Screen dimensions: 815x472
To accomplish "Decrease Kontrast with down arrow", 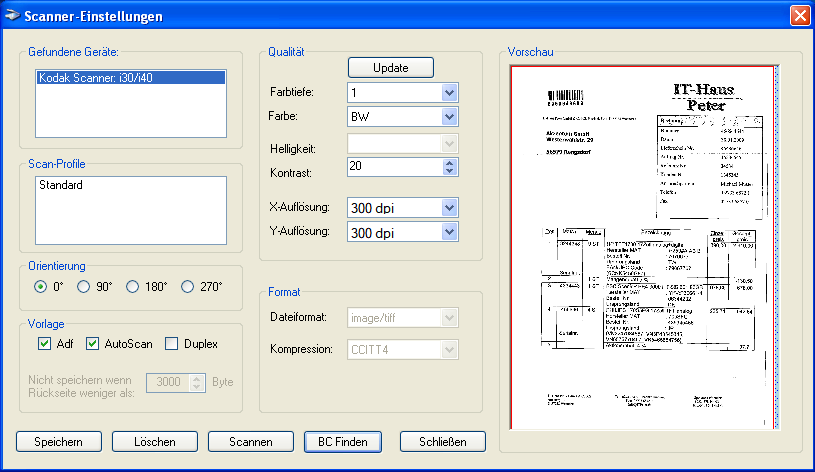I will (450, 171).
